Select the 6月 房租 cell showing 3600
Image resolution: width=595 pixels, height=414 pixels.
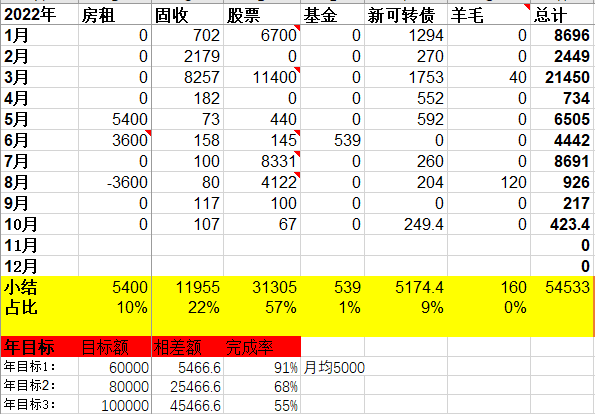click(115, 140)
